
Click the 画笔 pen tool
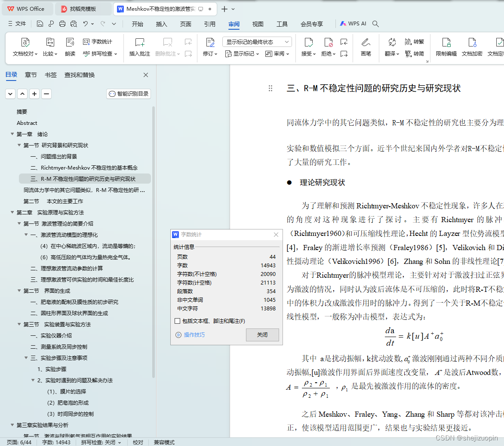click(366, 47)
